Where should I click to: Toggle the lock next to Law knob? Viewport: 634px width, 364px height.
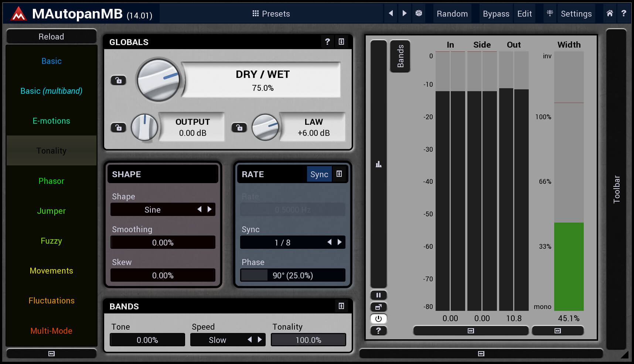tap(239, 127)
